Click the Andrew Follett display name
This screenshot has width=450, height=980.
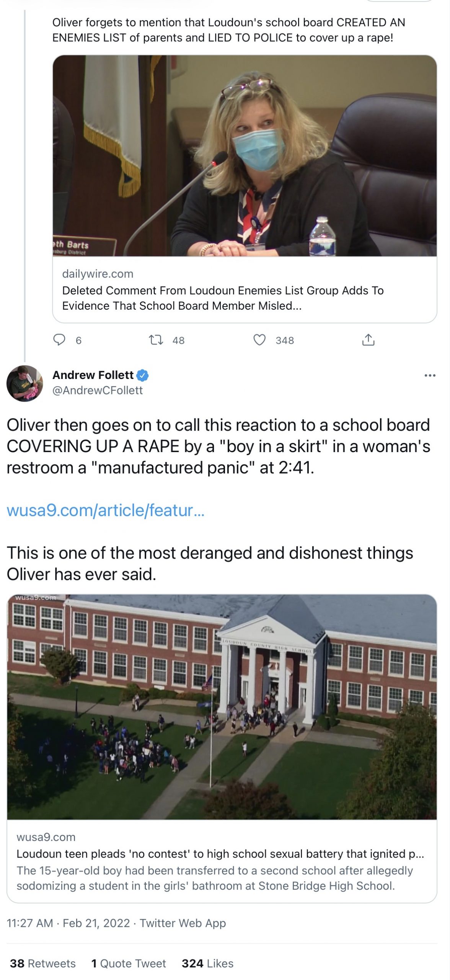[93, 375]
